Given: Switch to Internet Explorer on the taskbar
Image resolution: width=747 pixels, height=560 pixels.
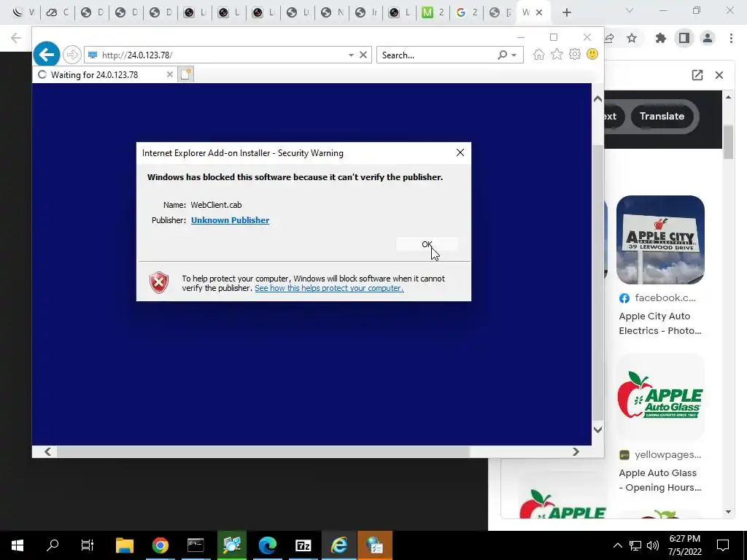Looking at the screenshot, I should [x=339, y=545].
